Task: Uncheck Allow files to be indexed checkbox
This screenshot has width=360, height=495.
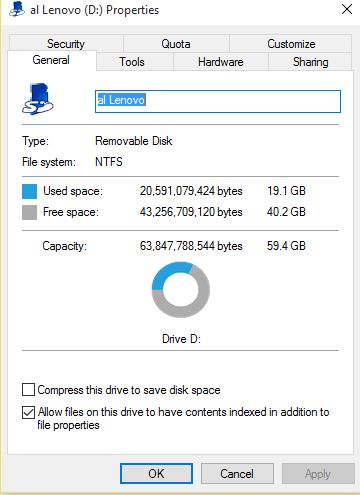Action: (28, 412)
